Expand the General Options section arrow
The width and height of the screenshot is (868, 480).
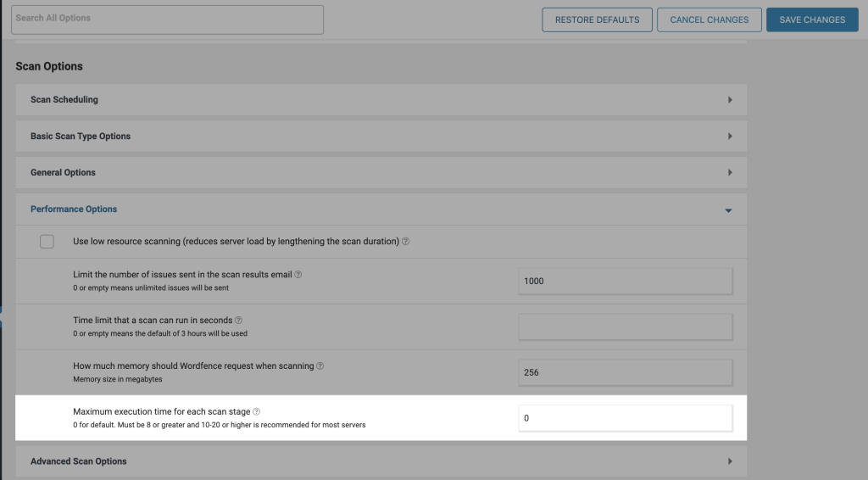pos(729,173)
